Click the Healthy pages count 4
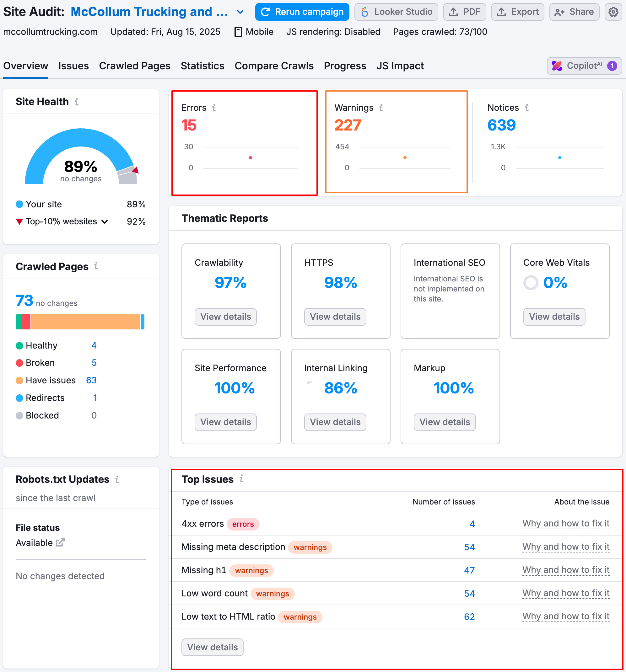 [94, 345]
